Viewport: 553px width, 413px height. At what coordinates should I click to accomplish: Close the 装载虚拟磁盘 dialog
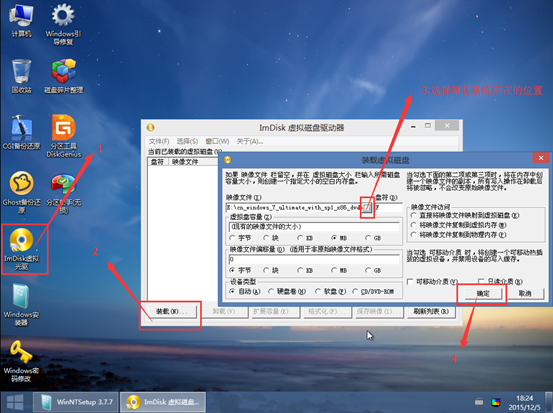coord(541,158)
